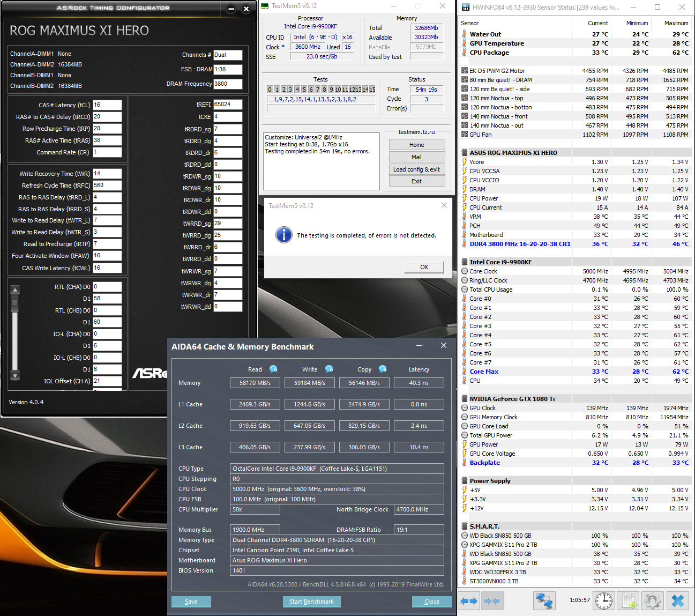Click icon beside NVIDIA GeForce GTX 1080 Ti header
Viewport: 695px width, 616px height.
coord(465,399)
